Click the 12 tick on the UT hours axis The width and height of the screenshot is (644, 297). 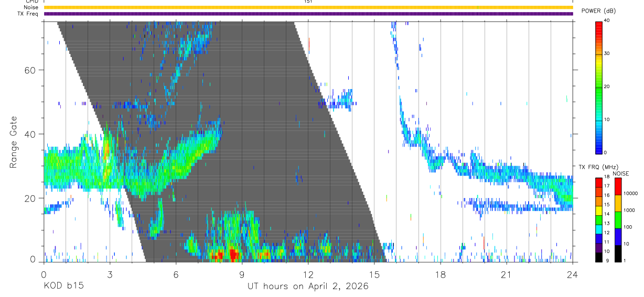308,274
